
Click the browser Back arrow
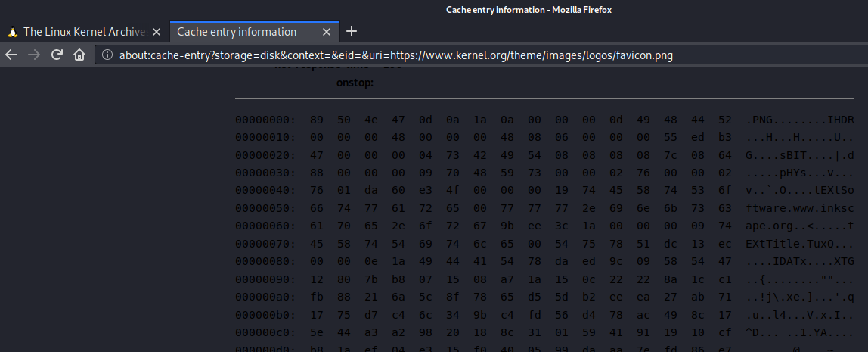11,55
